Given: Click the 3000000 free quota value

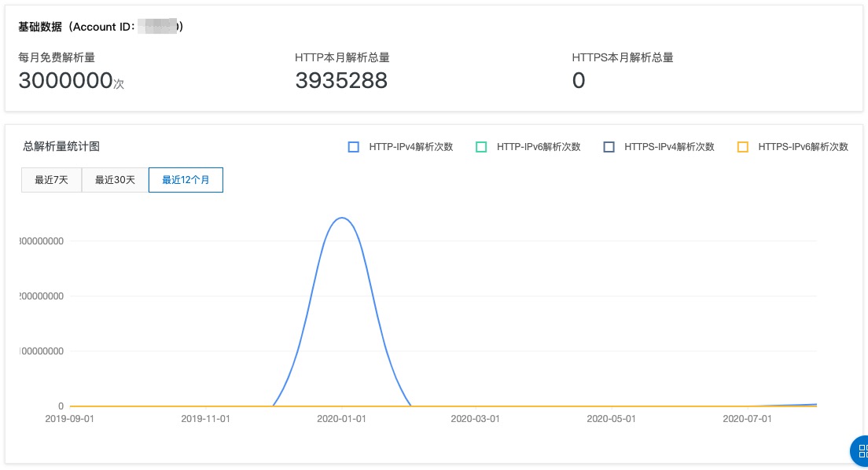Looking at the screenshot, I should pyautogui.click(x=66, y=81).
